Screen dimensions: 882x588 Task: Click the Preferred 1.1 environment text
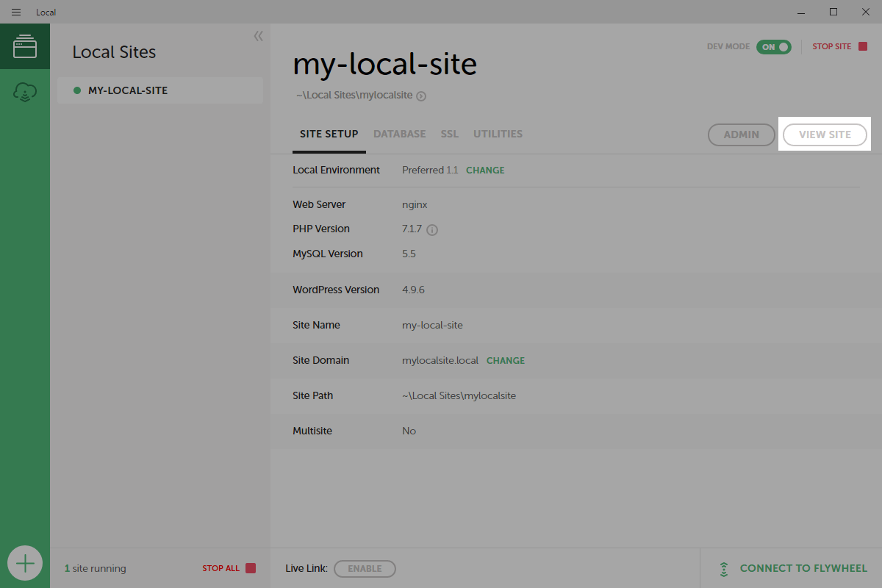[430, 170]
